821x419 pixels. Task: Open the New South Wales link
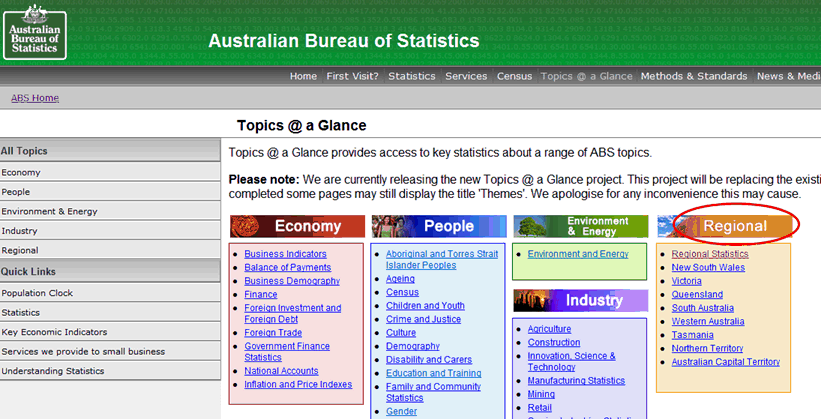[708, 268]
